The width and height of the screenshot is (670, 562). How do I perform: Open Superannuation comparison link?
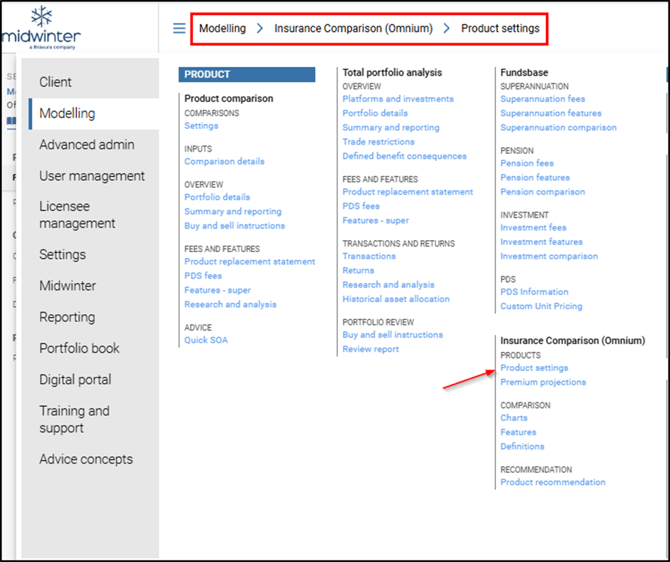point(558,127)
